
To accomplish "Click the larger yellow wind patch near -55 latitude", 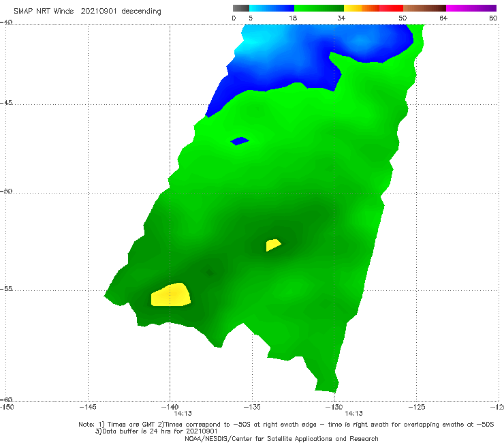I will click(171, 295).
